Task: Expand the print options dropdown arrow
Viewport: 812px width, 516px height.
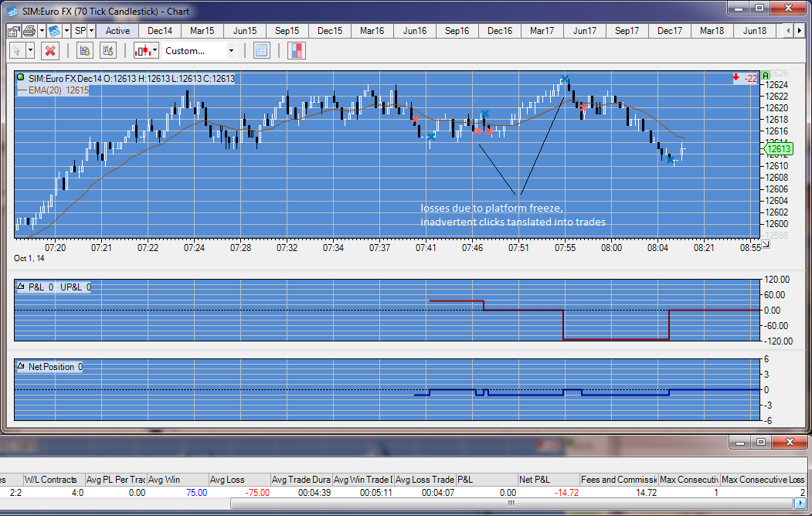Action: pos(42,31)
